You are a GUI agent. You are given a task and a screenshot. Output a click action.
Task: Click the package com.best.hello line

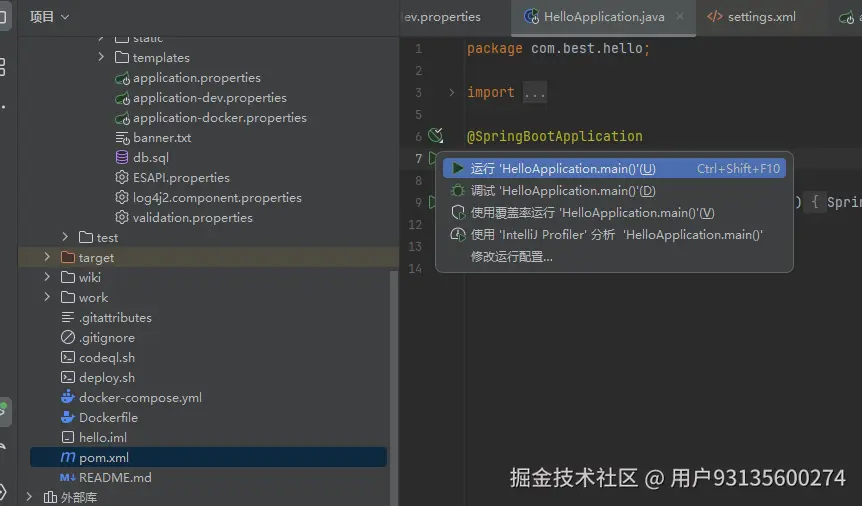(558, 48)
